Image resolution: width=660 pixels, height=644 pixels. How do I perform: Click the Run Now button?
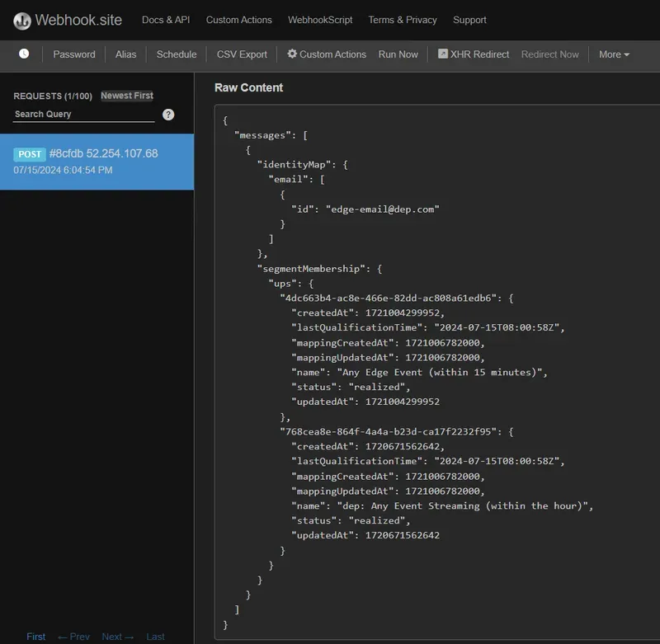tap(398, 54)
